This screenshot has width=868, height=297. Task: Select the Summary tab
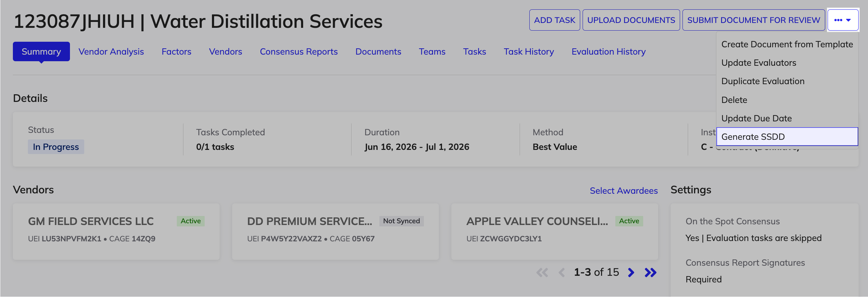41,51
